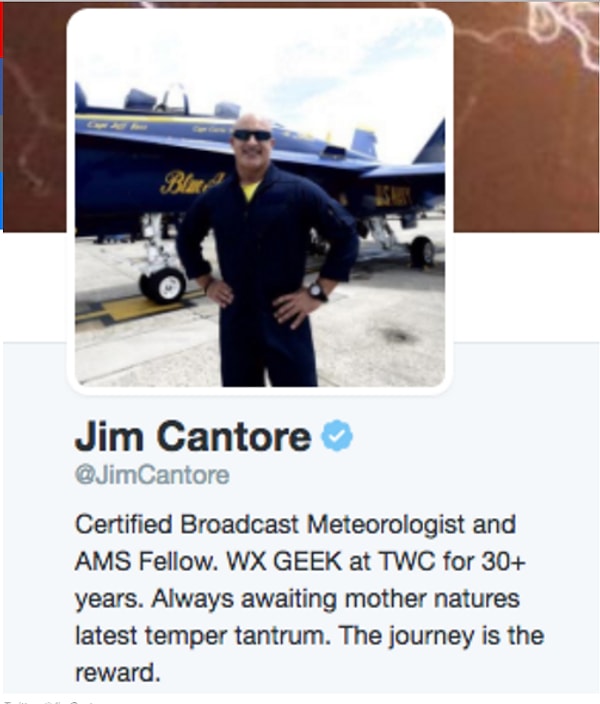Viewport: 600px width, 704px height.
Task: Click the wristwatch in the profile photo
Action: coord(318,292)
